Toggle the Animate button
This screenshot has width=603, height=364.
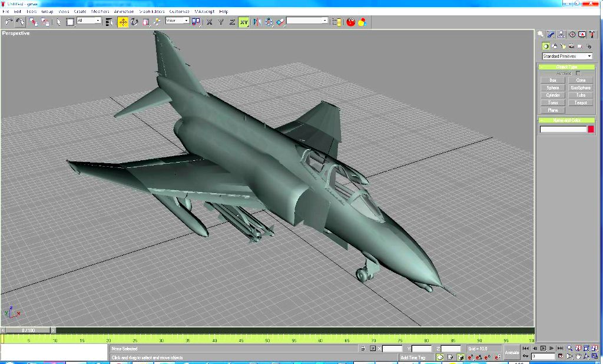point(512,352)
